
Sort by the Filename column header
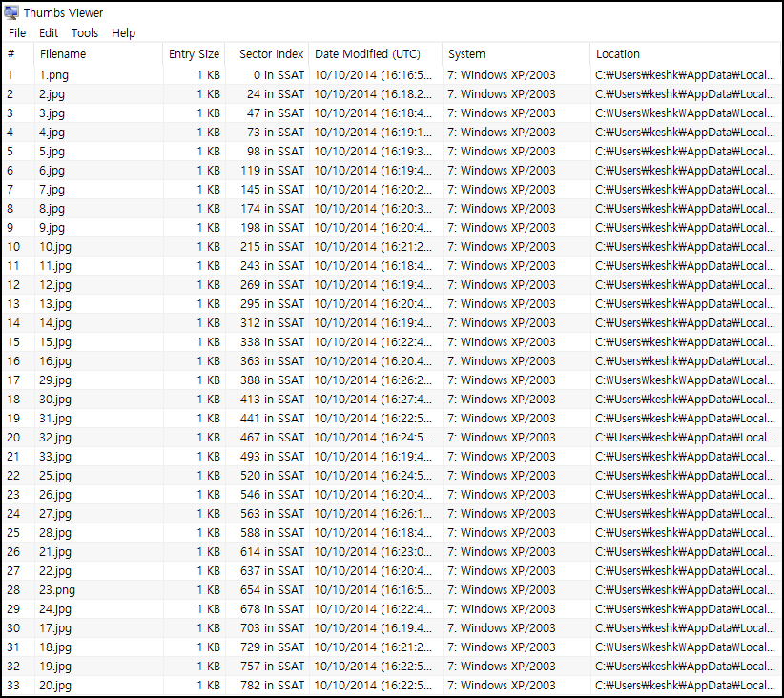point(98,54)
